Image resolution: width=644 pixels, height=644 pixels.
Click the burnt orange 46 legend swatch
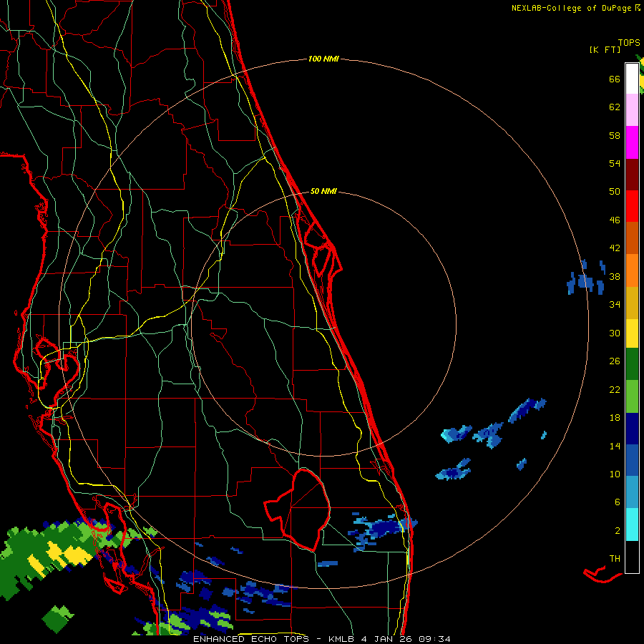(632, 238)
